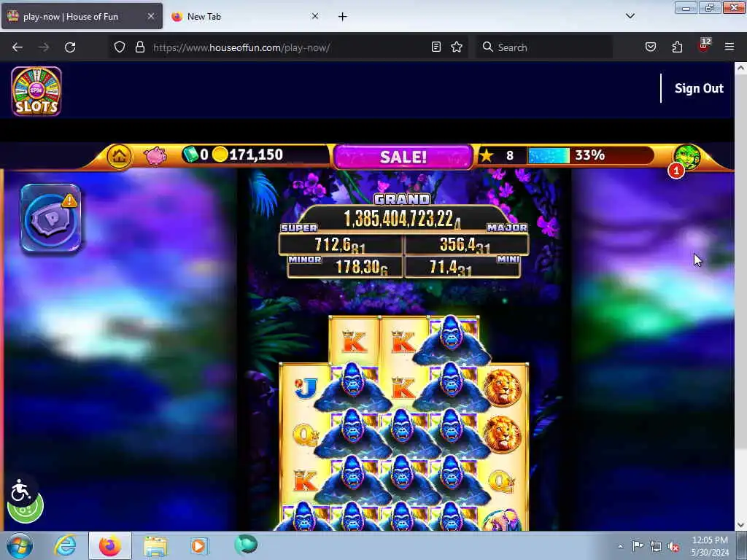747x560 pixels.
Task: Open the green globe taskbar app
Action: click(x=246, y=544)
